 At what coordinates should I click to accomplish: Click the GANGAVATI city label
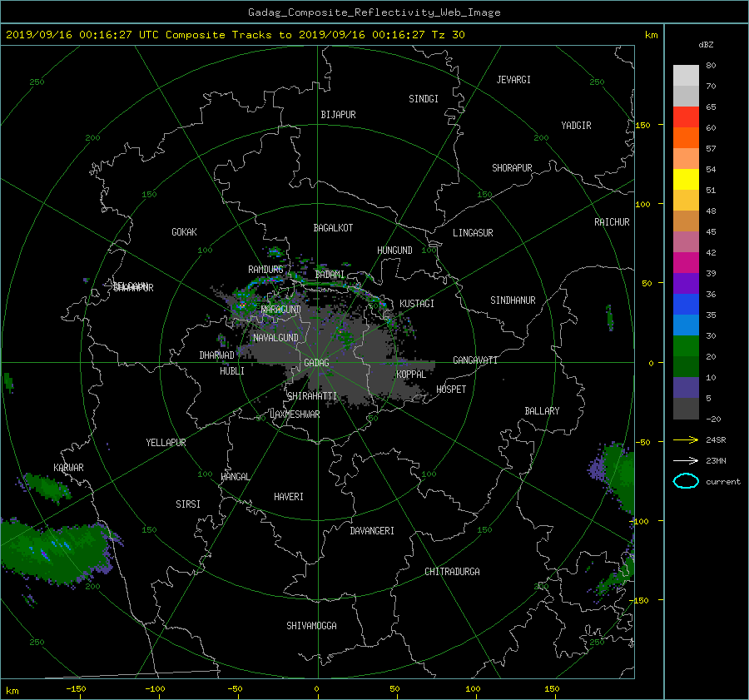tap(475, 360)
